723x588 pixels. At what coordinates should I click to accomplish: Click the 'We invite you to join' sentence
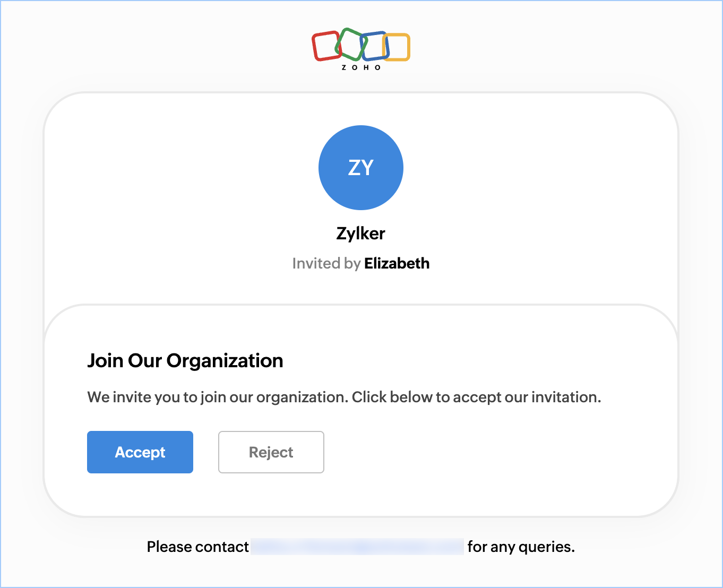coord(218,397)
